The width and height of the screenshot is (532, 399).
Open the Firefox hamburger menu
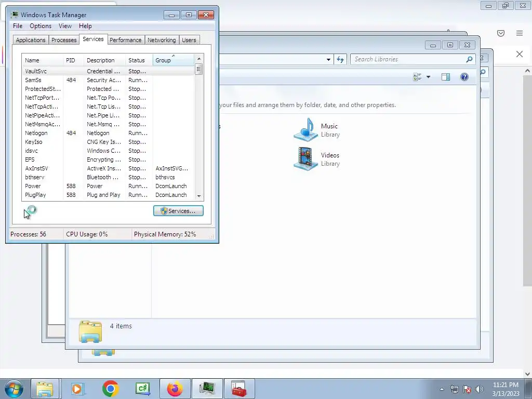520,33
